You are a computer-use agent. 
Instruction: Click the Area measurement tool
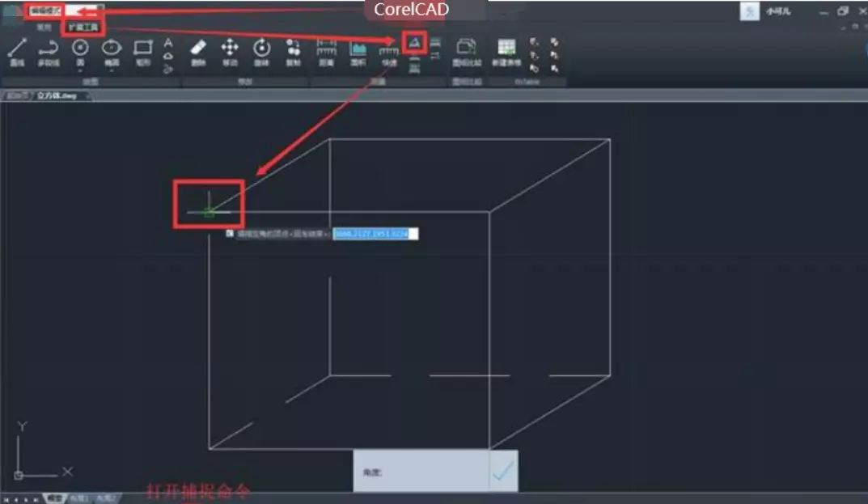point(358,53)
